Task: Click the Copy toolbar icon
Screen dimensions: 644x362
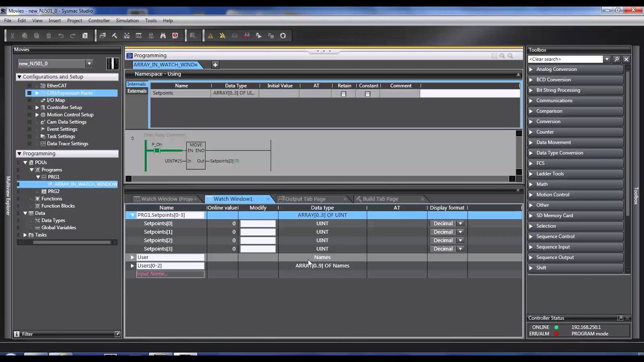Action: click(x=25, y=36)
